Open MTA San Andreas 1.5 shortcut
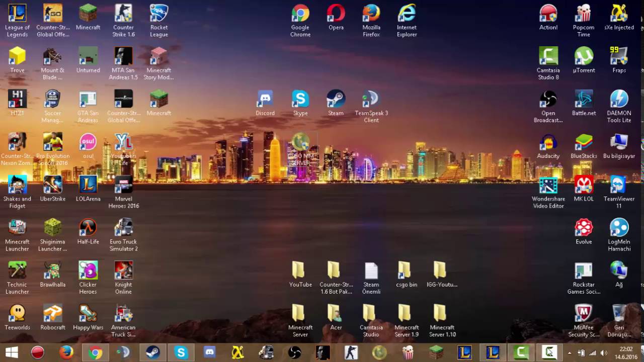Image resolution: width=644 pixels, height=362 pixels. tap(123, 63)
